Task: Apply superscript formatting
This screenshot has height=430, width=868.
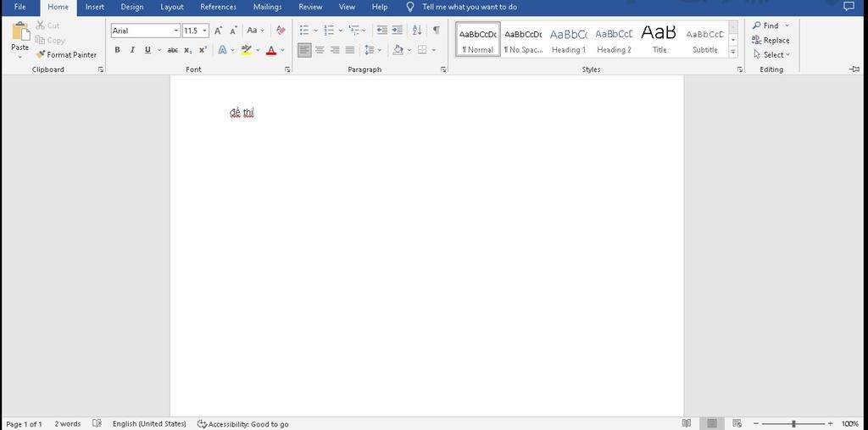Action: (x=203, y=50)
